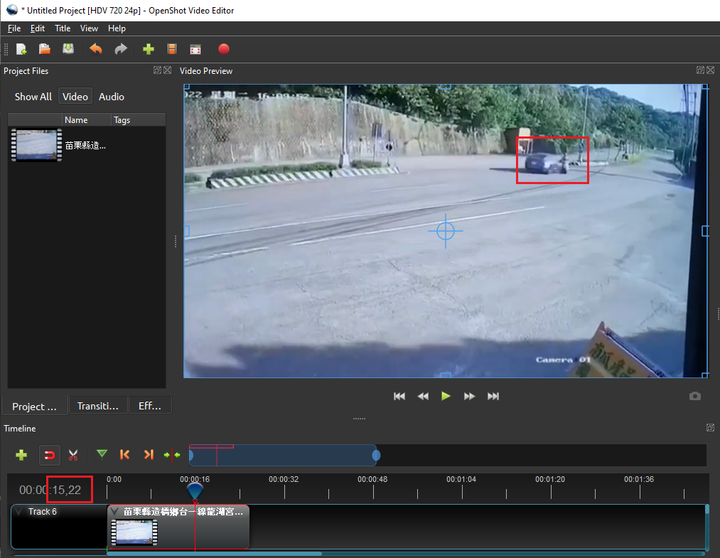This screenshot has width=720, height=558.
Task: Open the clip menu arrow on timeline clip
Action: (115, 511)
